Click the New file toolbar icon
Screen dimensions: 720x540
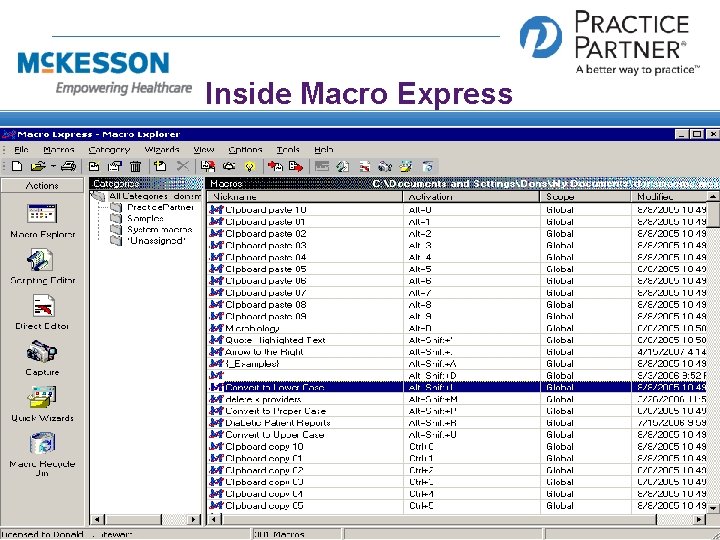pyautogui.click(x=17, y=166)
